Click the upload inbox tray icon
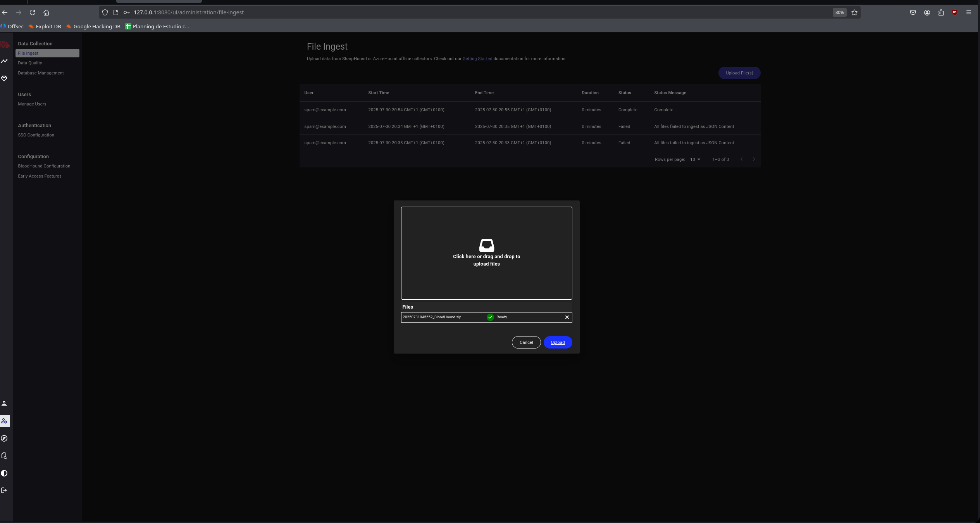 (486, 245)
